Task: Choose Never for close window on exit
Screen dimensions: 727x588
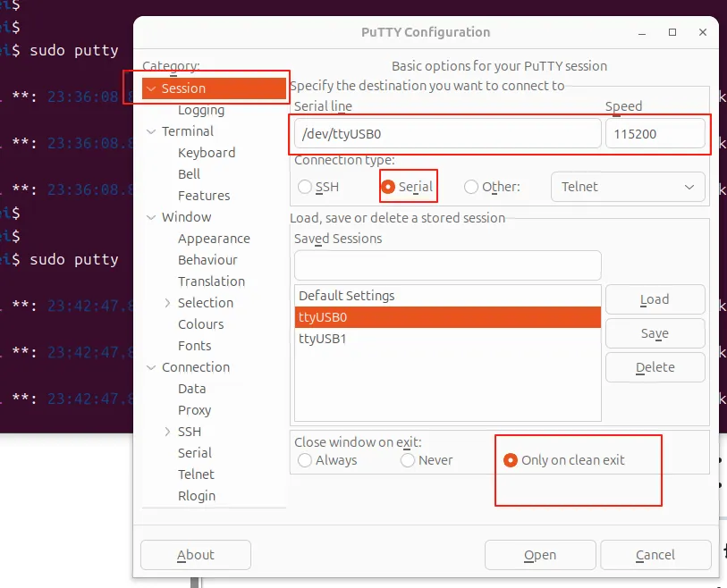Action: pos(408,460)
